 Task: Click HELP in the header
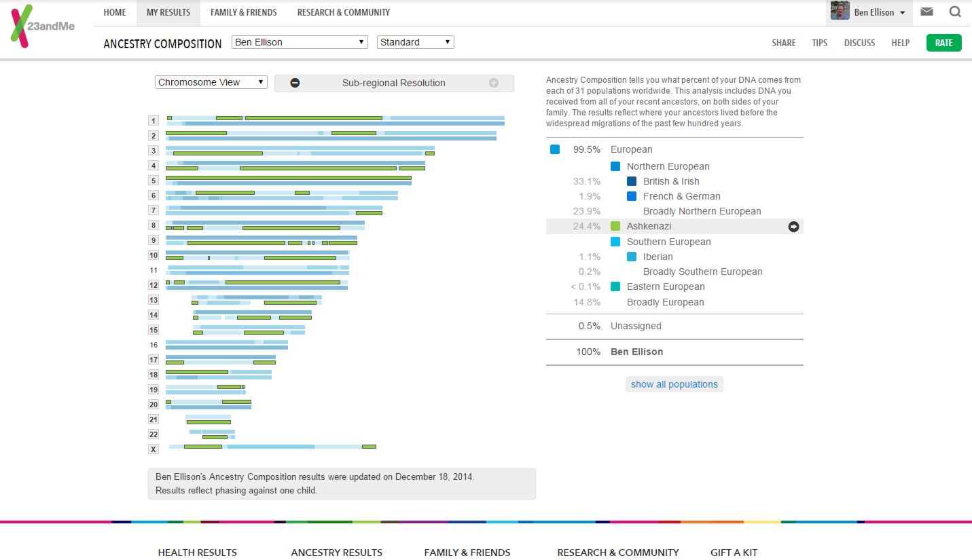tap(901, 43)
